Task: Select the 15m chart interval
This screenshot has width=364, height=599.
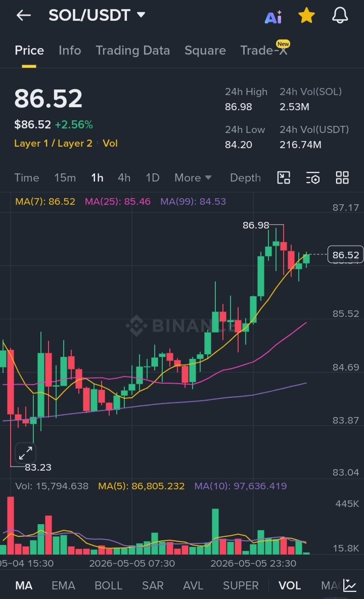Action: pyautogui.click(x=65, y=177)
